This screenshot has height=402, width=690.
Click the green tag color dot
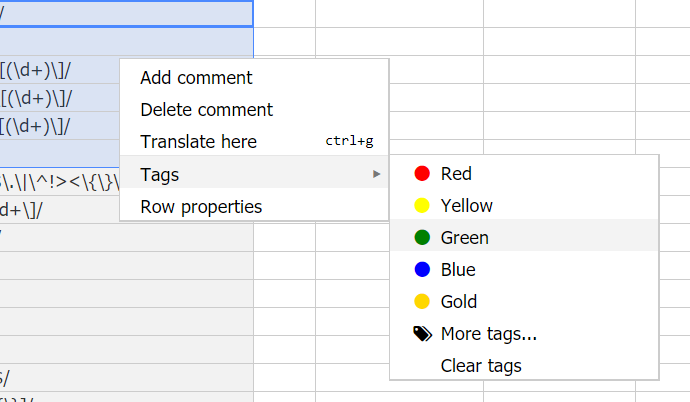[422, 238]
